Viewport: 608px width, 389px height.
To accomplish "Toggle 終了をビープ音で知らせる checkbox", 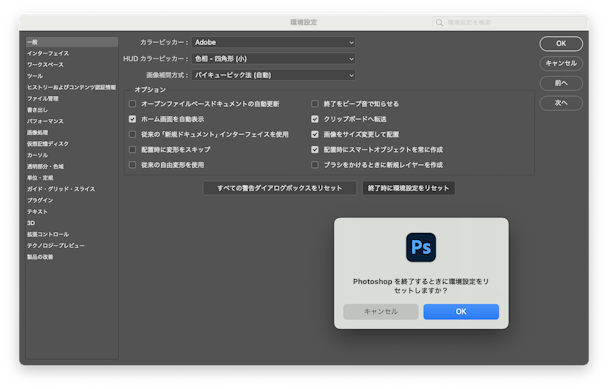I will [x=315, y=104].
